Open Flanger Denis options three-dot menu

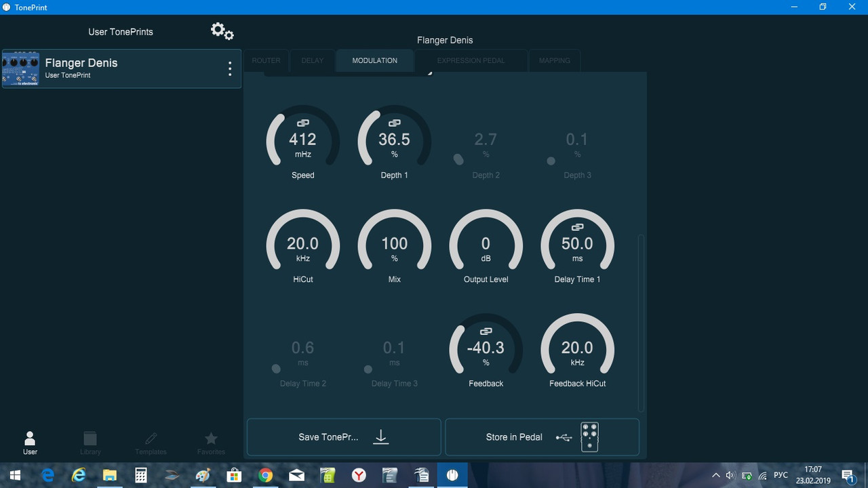pos(230,68)
